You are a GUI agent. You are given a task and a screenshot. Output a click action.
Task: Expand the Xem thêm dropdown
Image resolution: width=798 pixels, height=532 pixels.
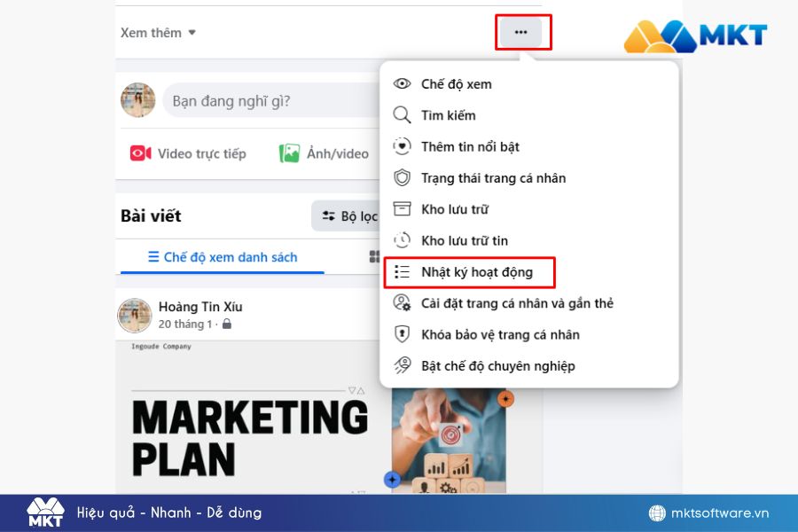pos(158,33)
